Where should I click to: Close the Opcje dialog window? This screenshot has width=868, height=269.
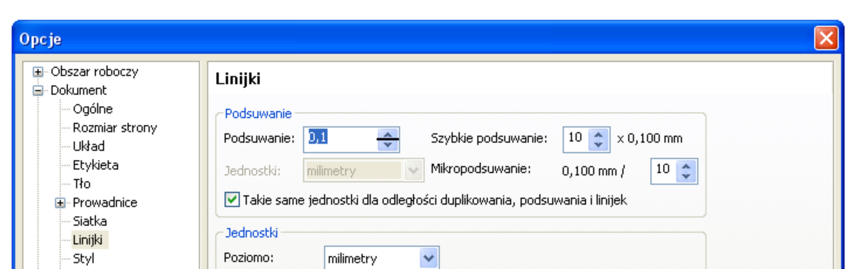point(826,38)
